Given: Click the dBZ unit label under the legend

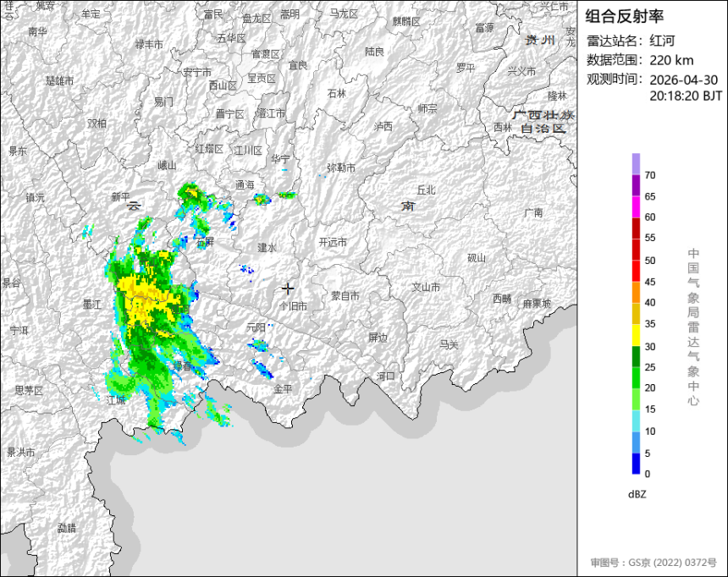Looking at the screenshot, I should pyautogui.click(x=637, y=494).
